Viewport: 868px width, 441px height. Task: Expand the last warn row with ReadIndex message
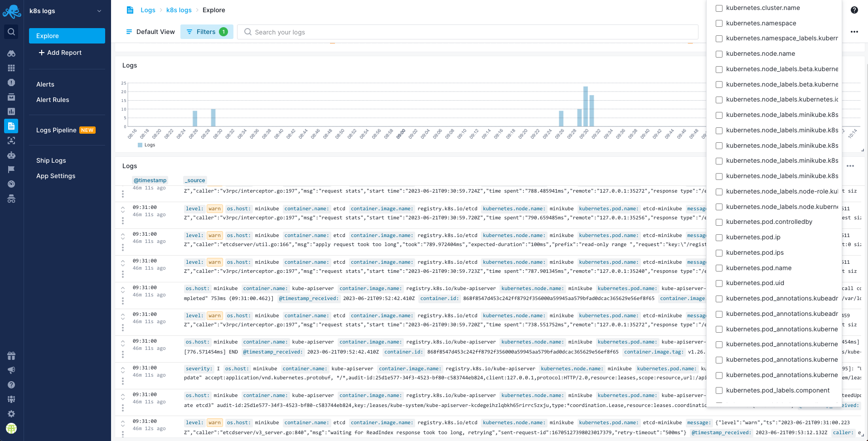[123, 423]
